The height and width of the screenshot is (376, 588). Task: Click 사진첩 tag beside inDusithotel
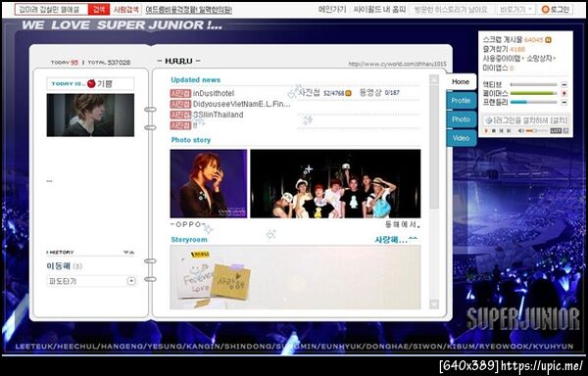(x=180, y=93)
